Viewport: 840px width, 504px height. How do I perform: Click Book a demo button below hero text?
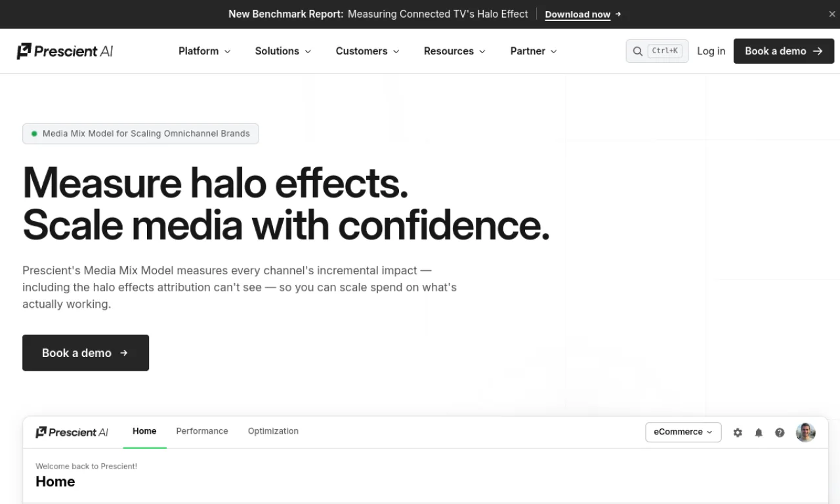(x=85, y=353)
